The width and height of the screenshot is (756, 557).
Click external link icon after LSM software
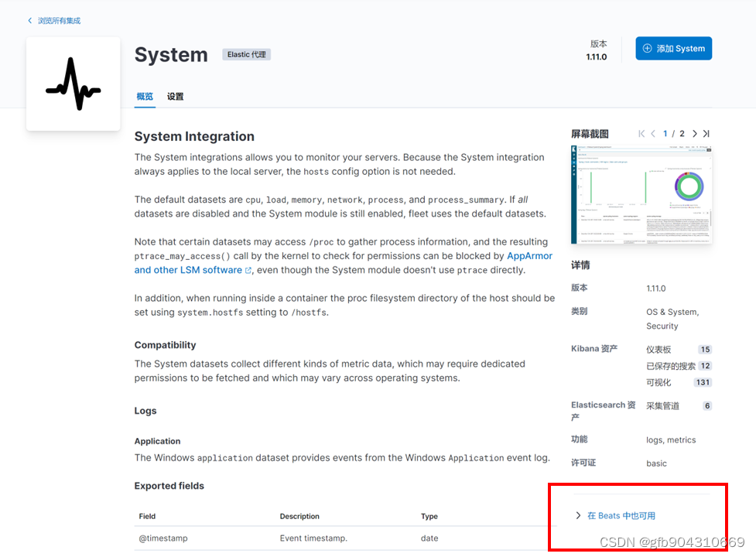(248, 270)
